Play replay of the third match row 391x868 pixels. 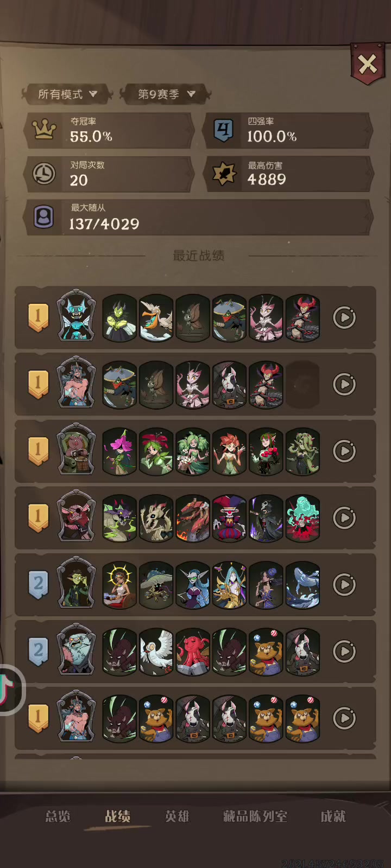[x=344, y=451]
